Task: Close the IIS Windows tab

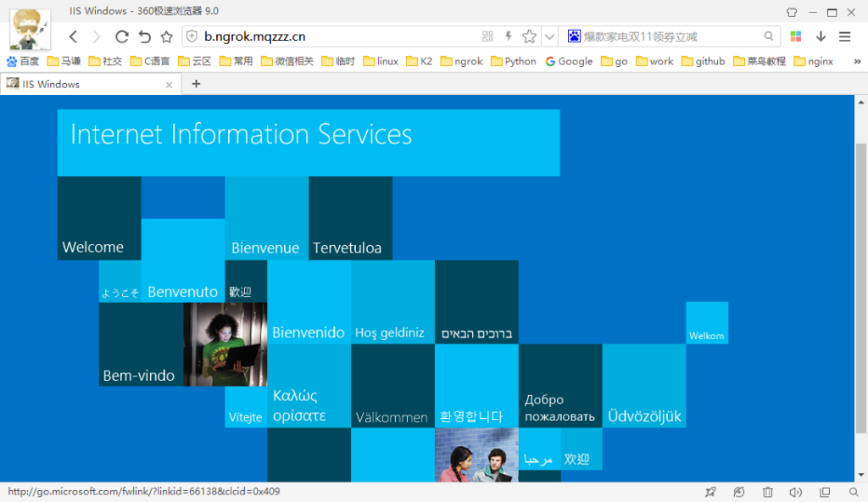Action: pyautogui.click(x=169, y=85)
